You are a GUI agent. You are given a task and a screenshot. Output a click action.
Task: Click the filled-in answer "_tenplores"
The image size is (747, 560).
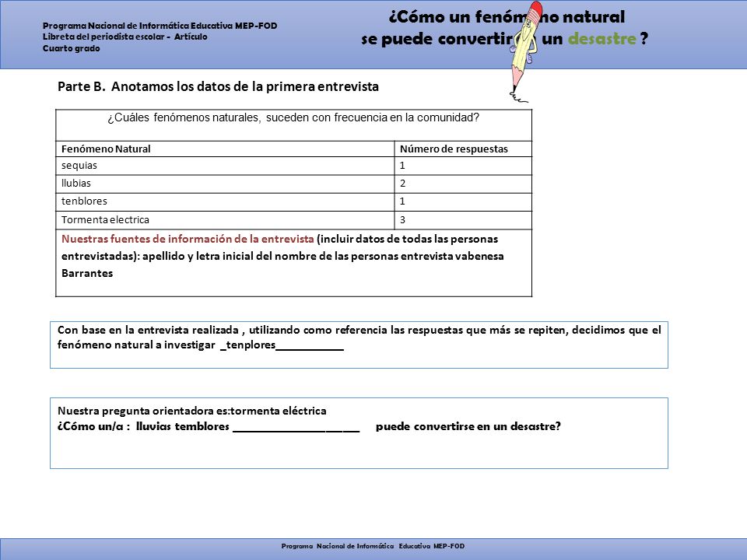(248, 345)
